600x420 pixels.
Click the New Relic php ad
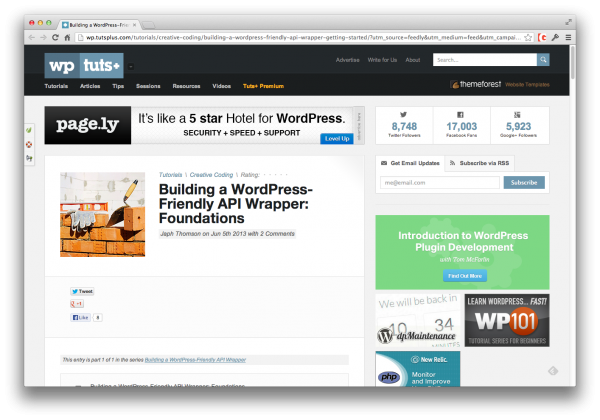(x=418, y=369)
